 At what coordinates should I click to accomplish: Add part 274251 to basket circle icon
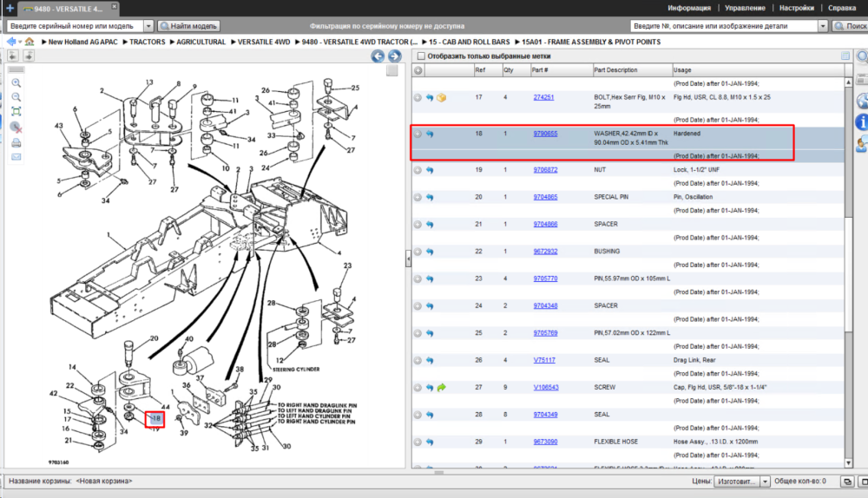point(418,98)
